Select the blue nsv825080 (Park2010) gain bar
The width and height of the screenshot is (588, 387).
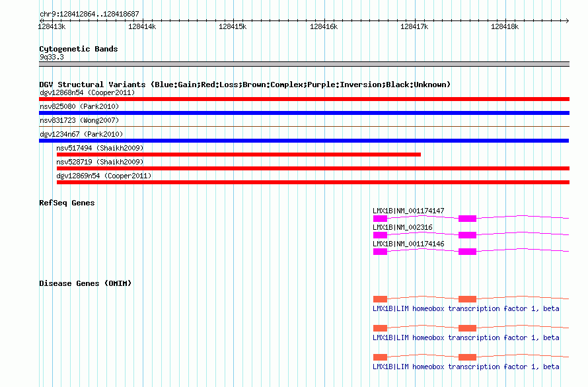pos(304,113)
